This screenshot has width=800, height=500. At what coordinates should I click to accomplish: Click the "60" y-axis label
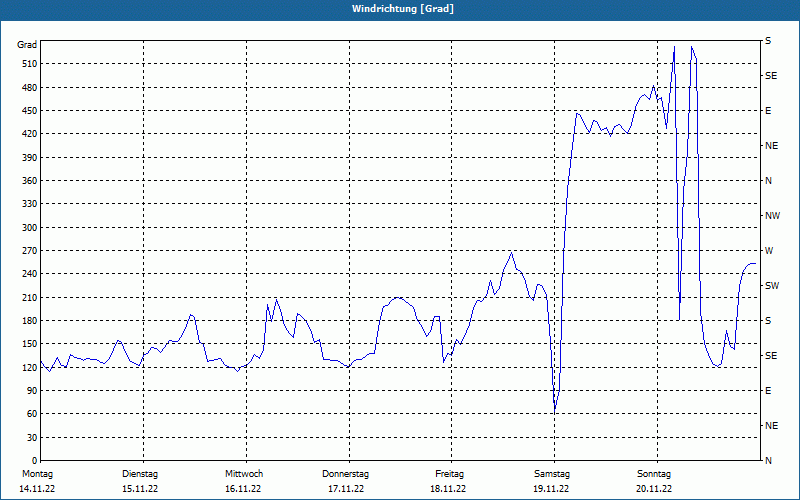(32, 414)
